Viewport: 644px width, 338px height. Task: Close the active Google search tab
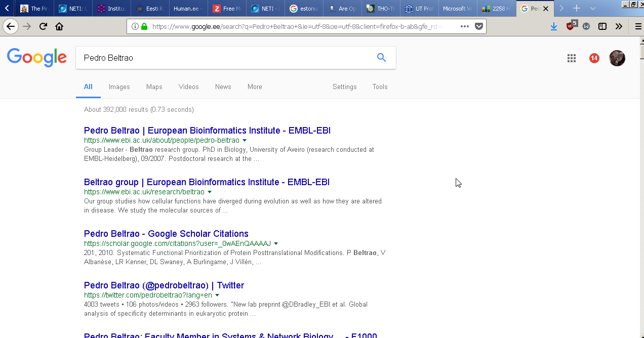click(546, 9)
